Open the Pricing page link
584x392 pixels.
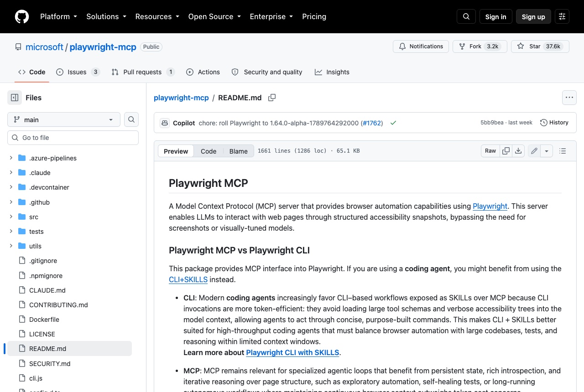(x=314, y=16)
